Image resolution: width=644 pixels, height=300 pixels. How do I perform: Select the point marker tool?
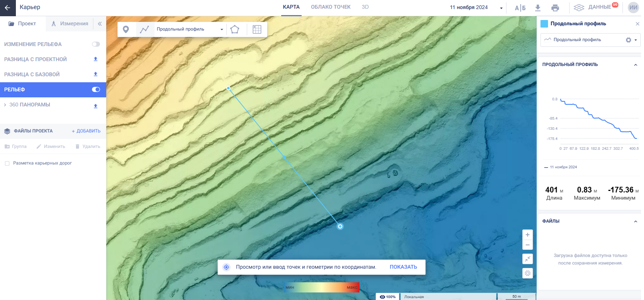tap(126, 29)
